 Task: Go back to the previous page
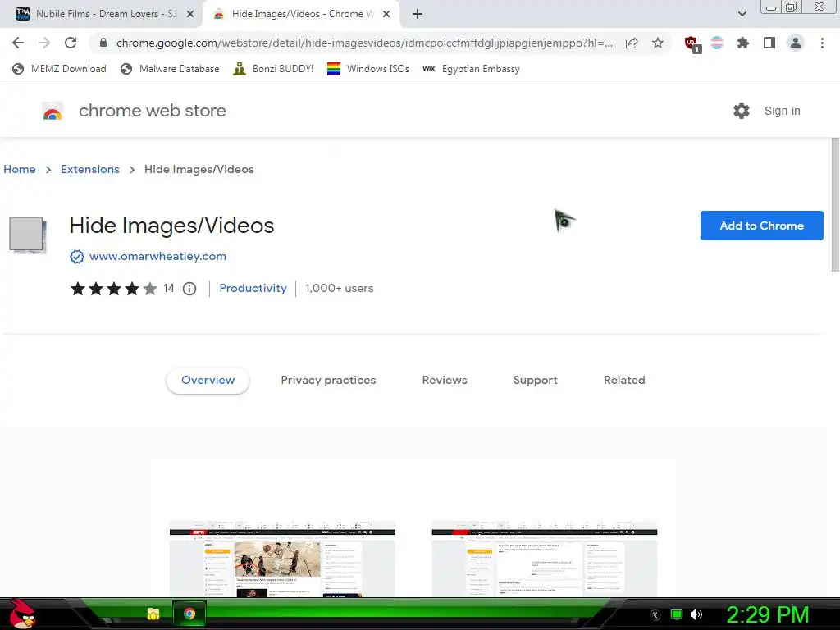pos(18,43)
